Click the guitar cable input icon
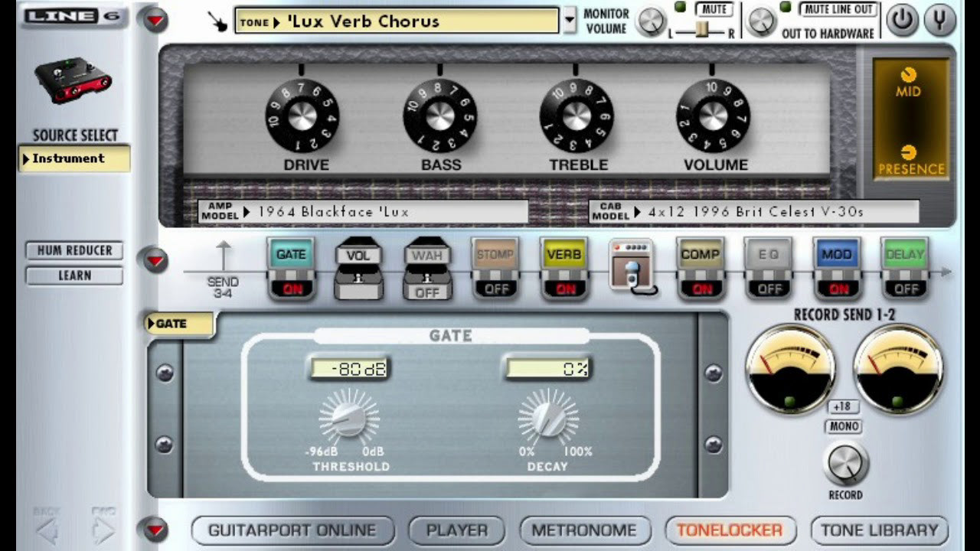980x551 pixels. coord(217,21)
